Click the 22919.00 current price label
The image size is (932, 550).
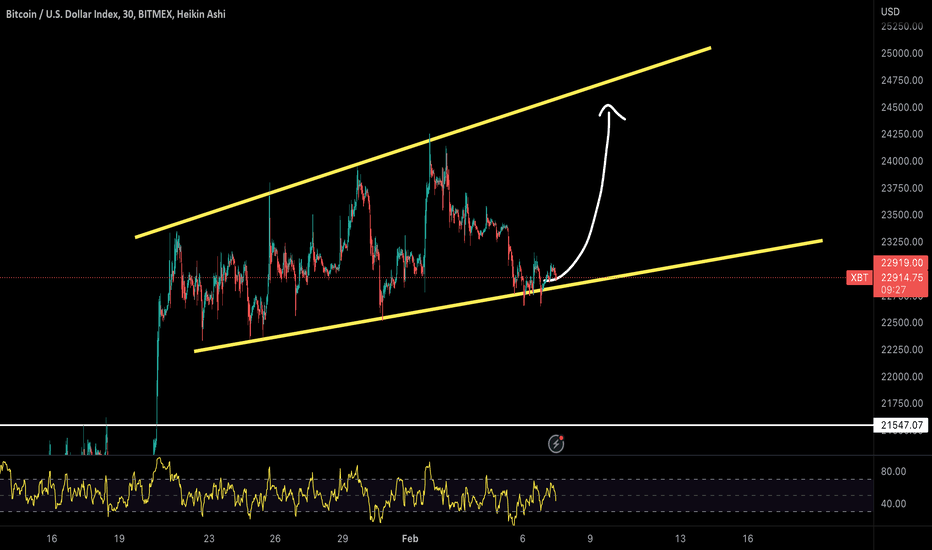point(902,263)
